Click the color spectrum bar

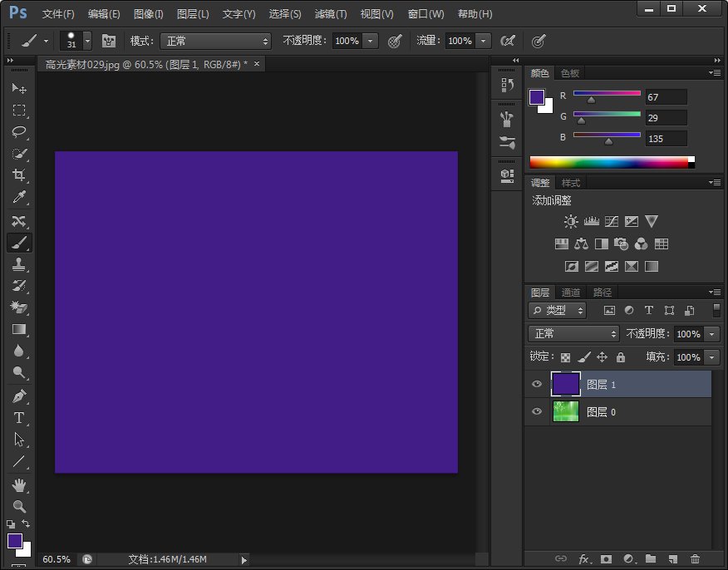(x=608, y=162)
